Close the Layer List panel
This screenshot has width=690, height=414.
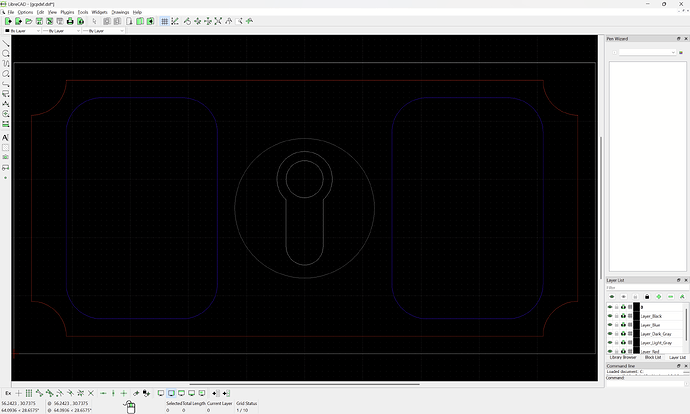click(x=686, y=280)
